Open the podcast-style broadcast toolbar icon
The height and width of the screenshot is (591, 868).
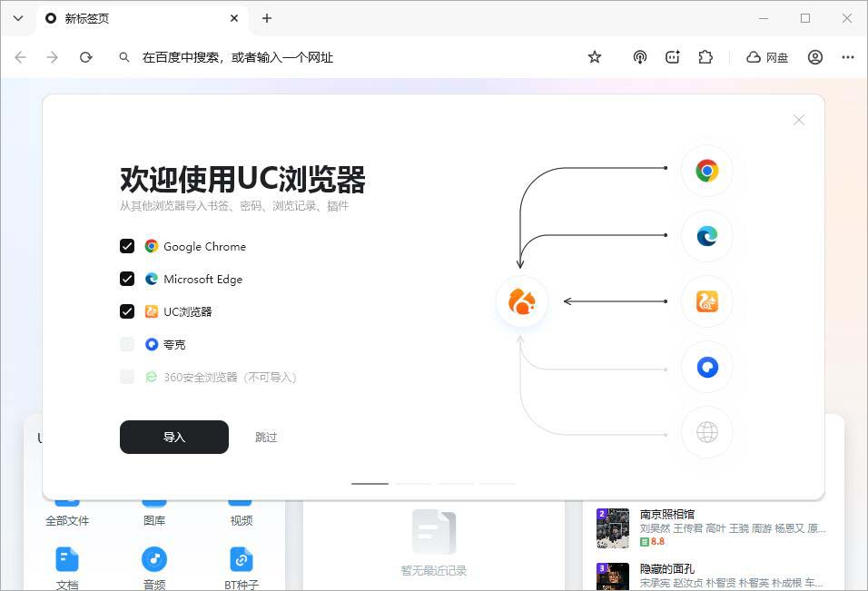click(640, 57)
